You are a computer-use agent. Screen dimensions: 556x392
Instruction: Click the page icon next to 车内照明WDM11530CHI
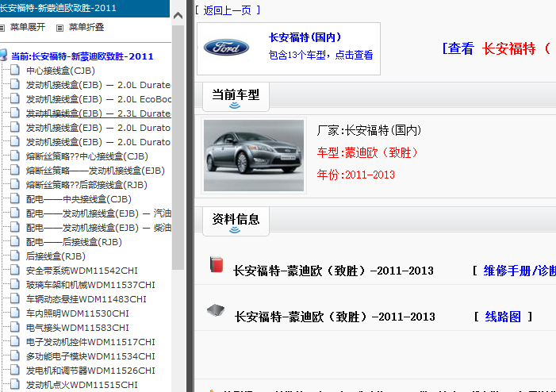(x=14, y=313)
